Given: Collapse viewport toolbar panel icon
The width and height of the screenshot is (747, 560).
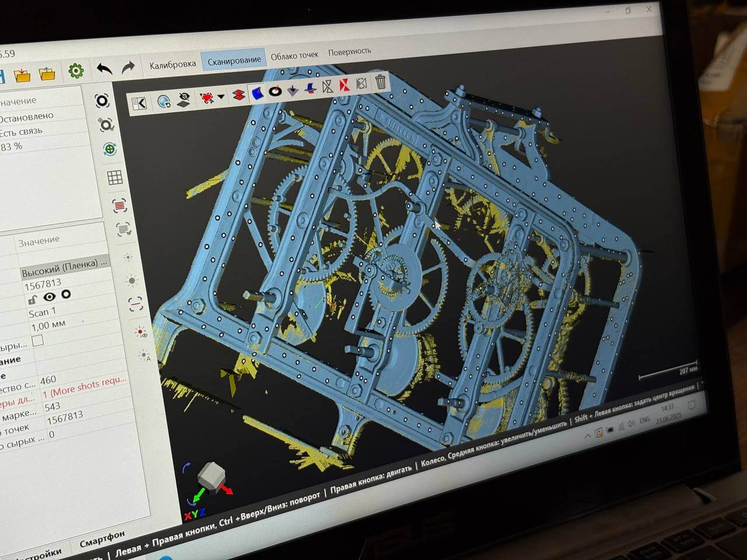Looking at the screenshot, I should pyautogui.click(x=139, y=103).
